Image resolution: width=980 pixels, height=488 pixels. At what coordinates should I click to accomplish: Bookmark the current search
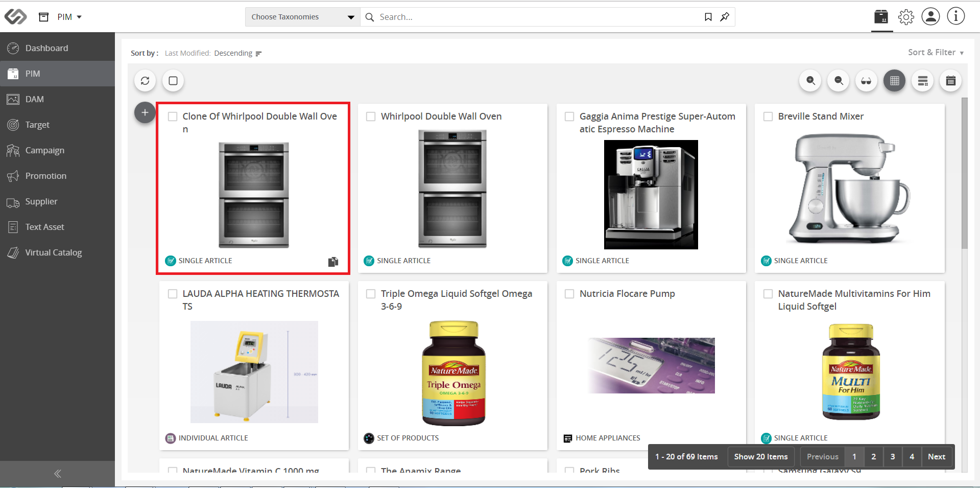click(708, 17)
